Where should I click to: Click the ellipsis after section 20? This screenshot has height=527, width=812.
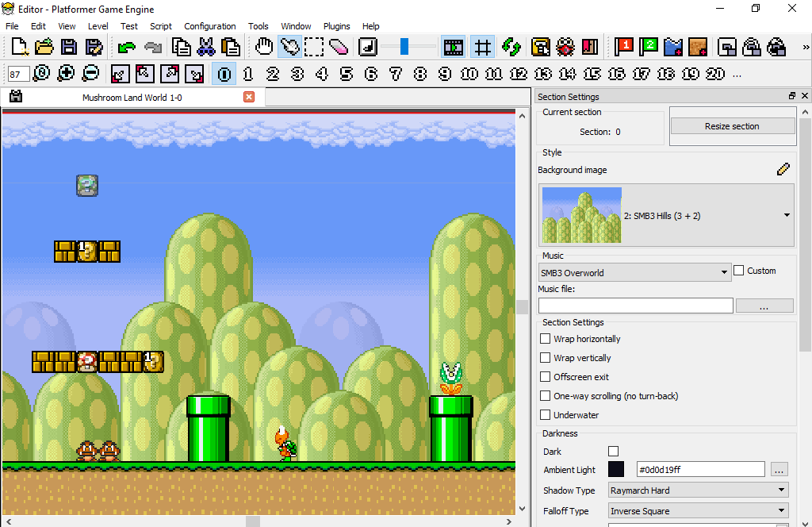[737, 75]
